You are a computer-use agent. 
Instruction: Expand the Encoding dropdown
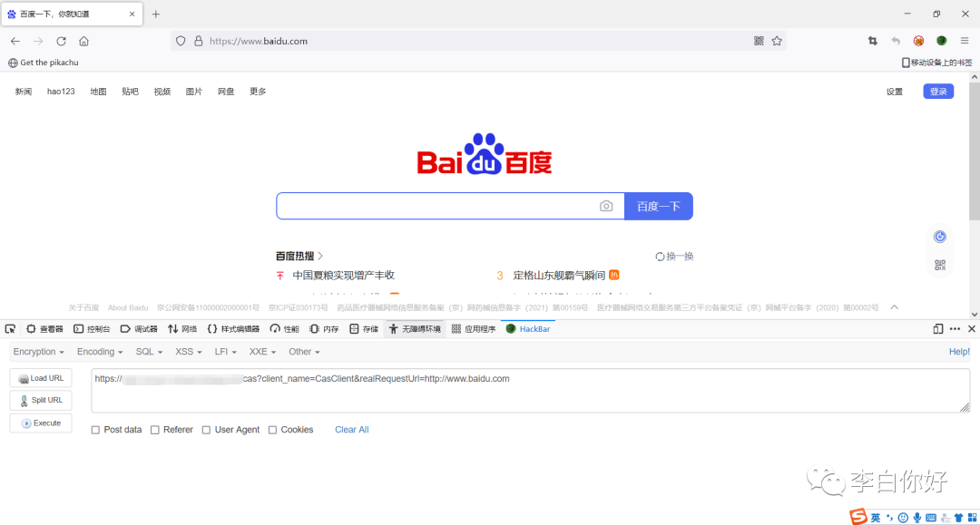100,352
